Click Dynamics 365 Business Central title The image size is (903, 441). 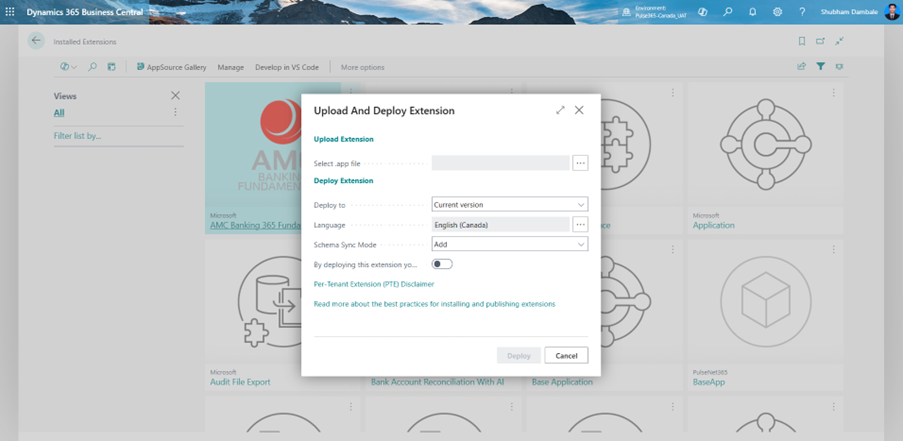pos(85,12)
